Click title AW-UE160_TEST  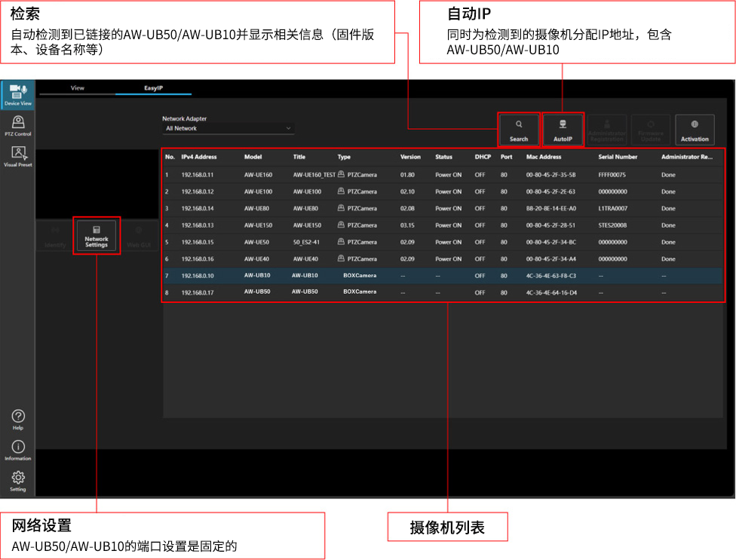314,174
